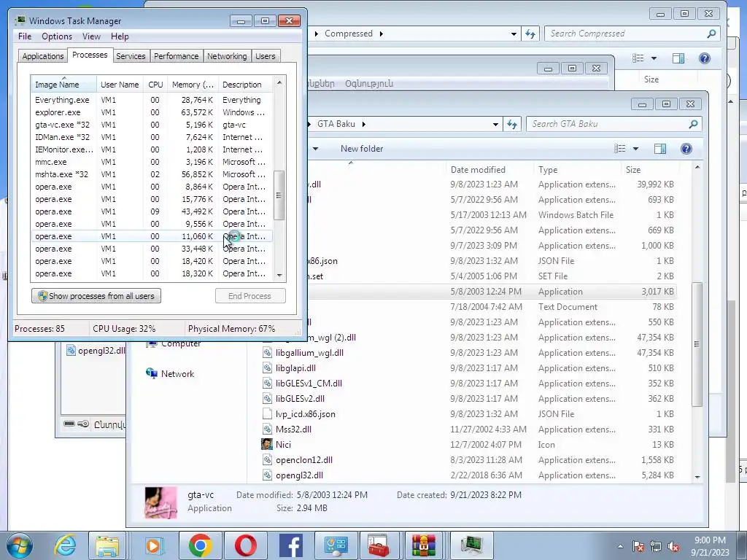Select the Nici icon file
747x560 pixels.
[x=283, y=444]
